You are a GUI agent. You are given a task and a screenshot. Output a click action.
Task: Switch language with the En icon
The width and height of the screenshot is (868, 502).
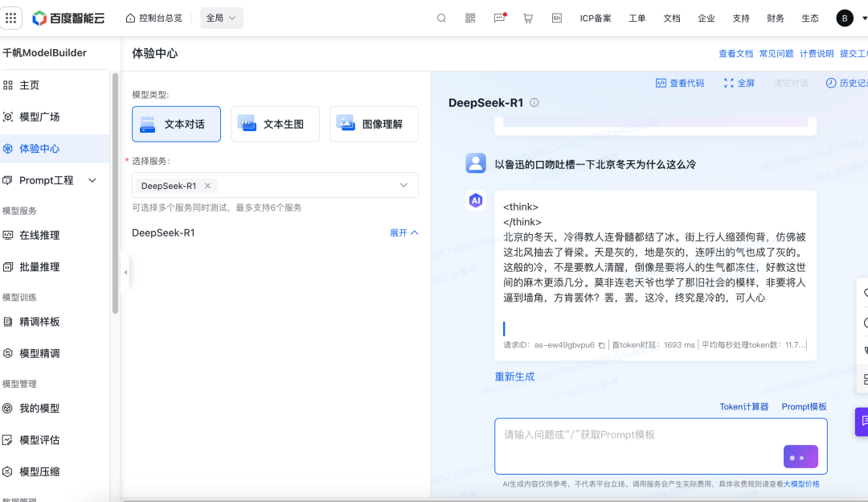[557, 19]
